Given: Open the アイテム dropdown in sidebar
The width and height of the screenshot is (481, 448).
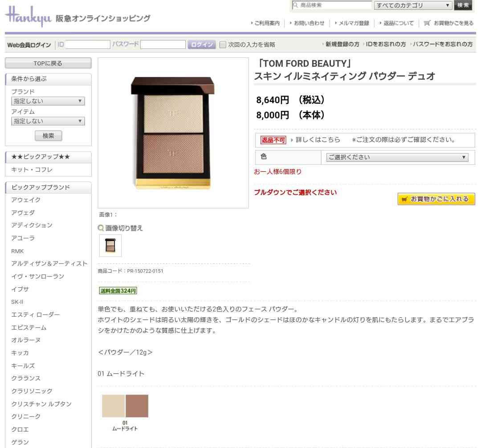Looking at the screenshot, I should (x=48, y=121).
